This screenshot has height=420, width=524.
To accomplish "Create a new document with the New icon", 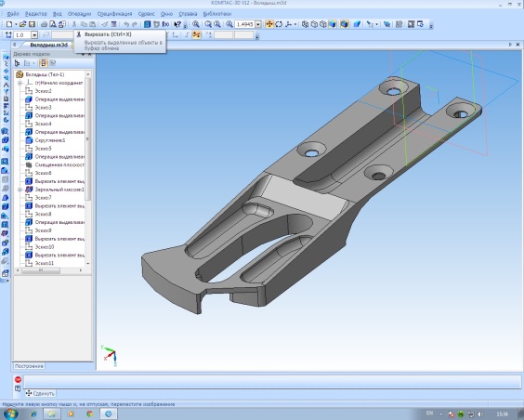I will point(9,24).
